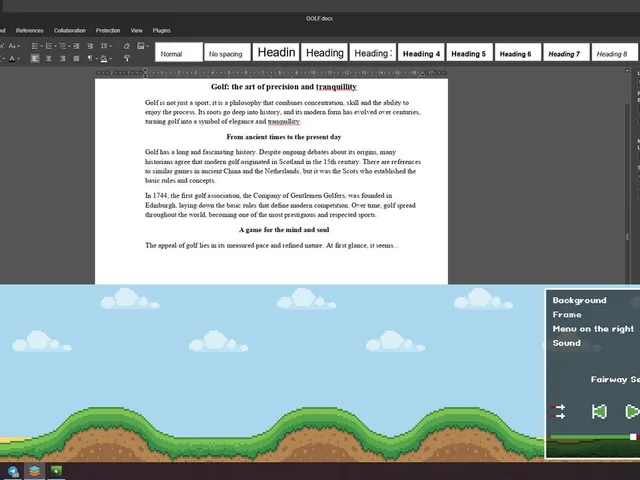This screenshot has width=640, height=480.
Task: Click the font color A icon
Action: point(12,59)
